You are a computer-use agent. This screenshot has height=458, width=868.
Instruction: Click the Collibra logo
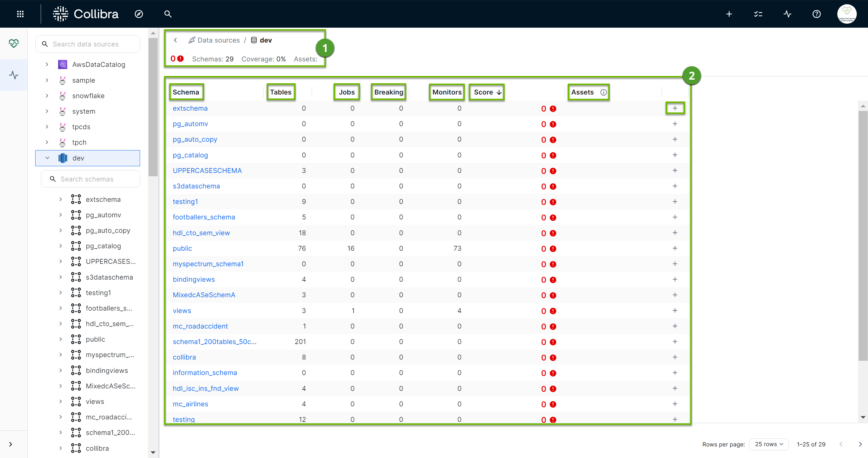pyautogui.click(x=85, y=14)
